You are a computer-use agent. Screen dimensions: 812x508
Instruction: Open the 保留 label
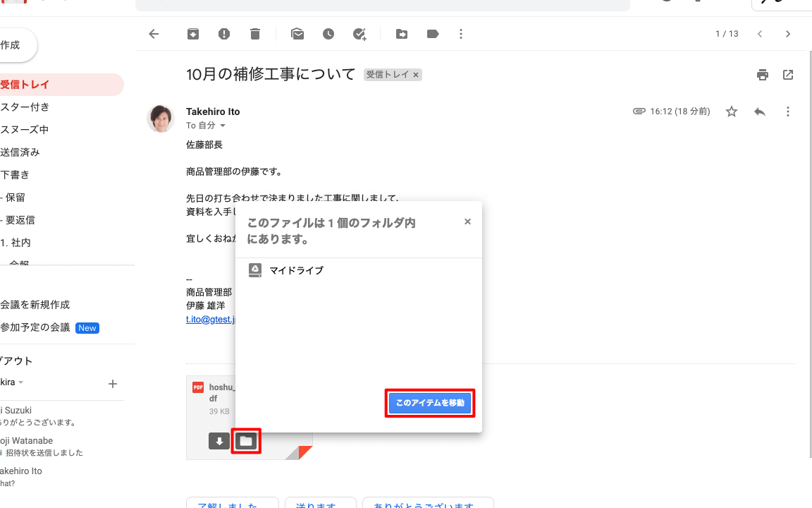pyautogui.click(x=15, y=198)
